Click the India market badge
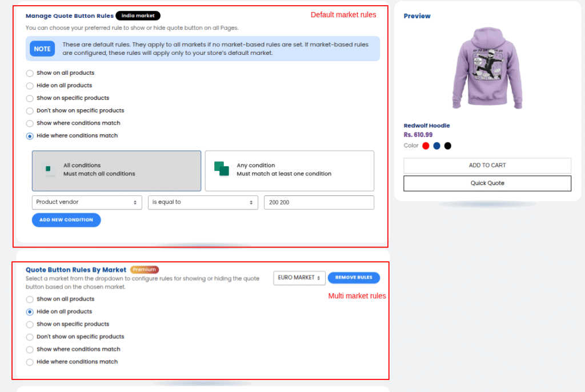This screenshot has width=585, height=392. click(x=138, y=16)
